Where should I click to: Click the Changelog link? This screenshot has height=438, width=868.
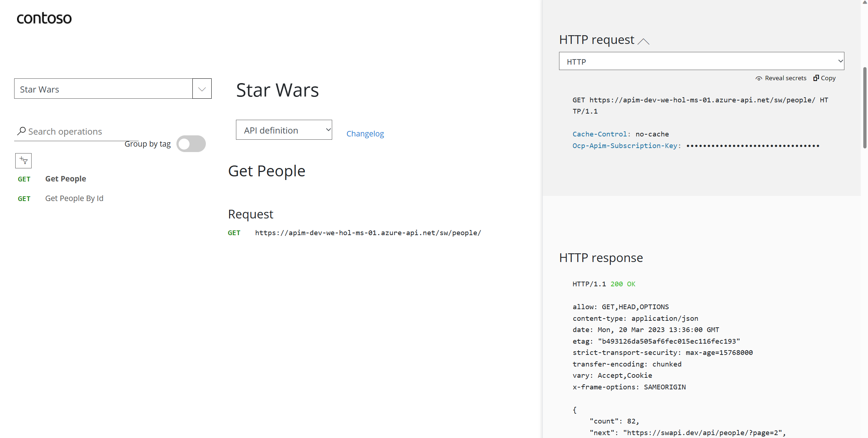point(365,133)
